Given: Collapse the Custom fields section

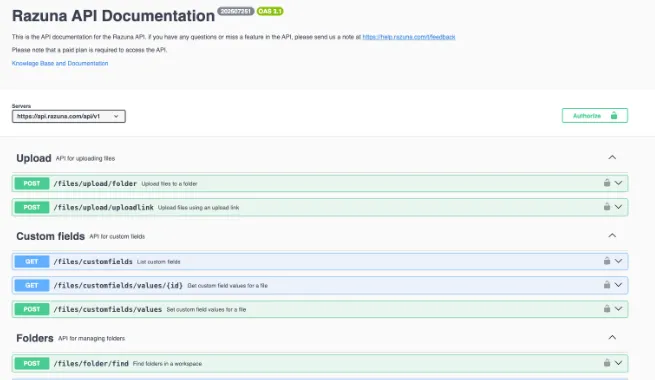Looking at the screenshot, I should tap(612, 236).
